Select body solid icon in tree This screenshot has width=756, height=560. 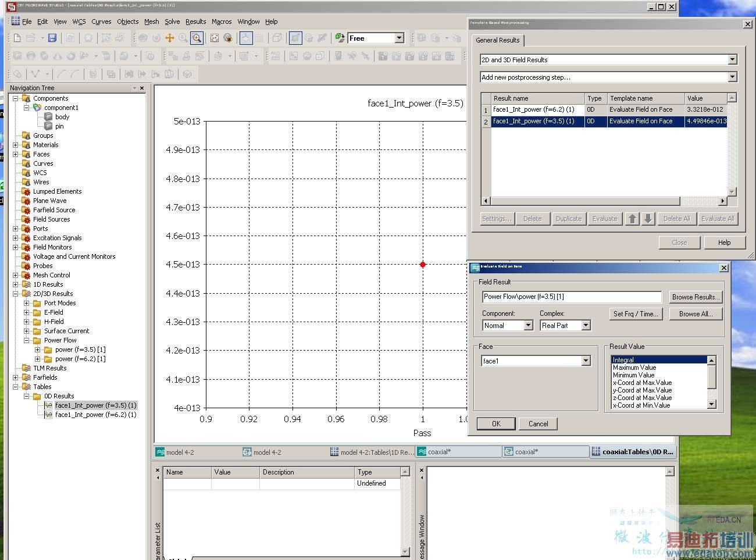coord(49,117)
